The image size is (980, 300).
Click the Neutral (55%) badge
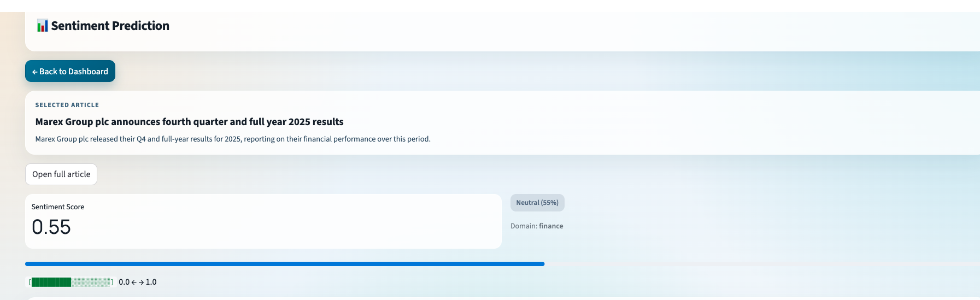(x=537, y=203)
